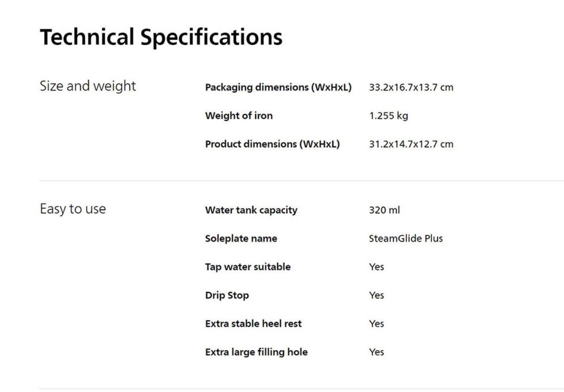Click the Weight of iron label
Image resolution: width=564 pixels, height=392 pixels.
click(x=239, y=116)
